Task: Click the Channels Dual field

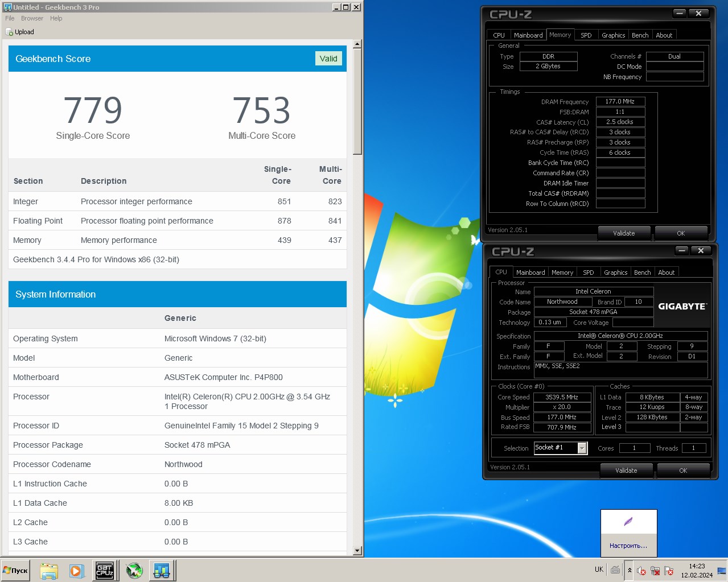Action: [x=674, y=56]
